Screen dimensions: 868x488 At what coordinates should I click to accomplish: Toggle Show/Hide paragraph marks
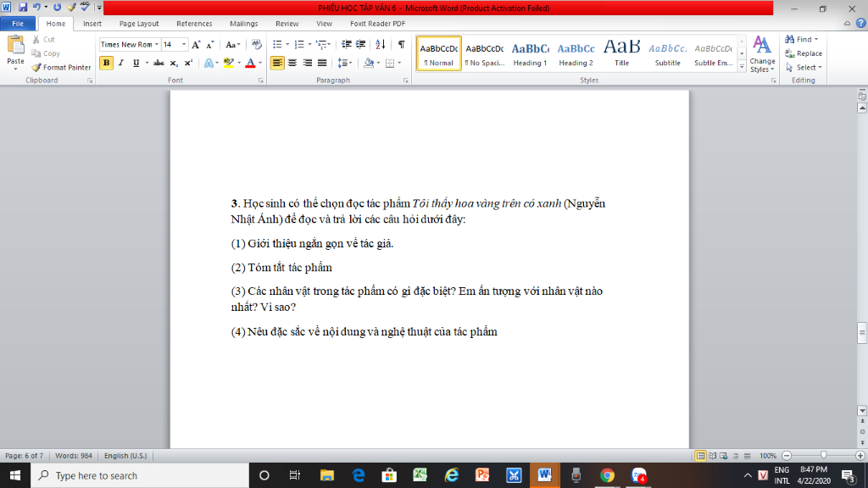click(x=401, y=44)
